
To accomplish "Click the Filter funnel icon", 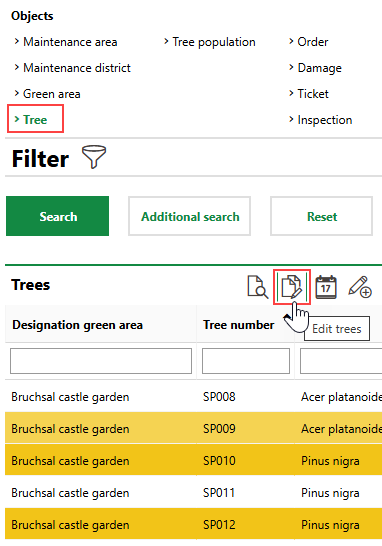I will click(x=94, y=157).
